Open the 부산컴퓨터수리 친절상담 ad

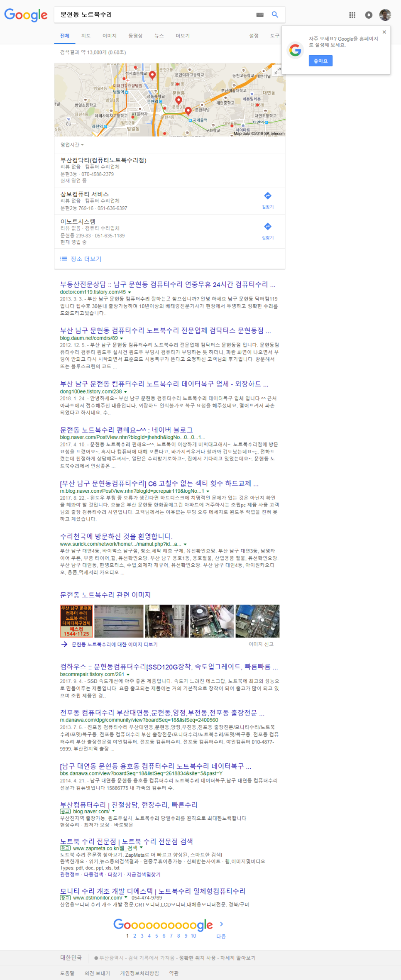coord(129,804)
